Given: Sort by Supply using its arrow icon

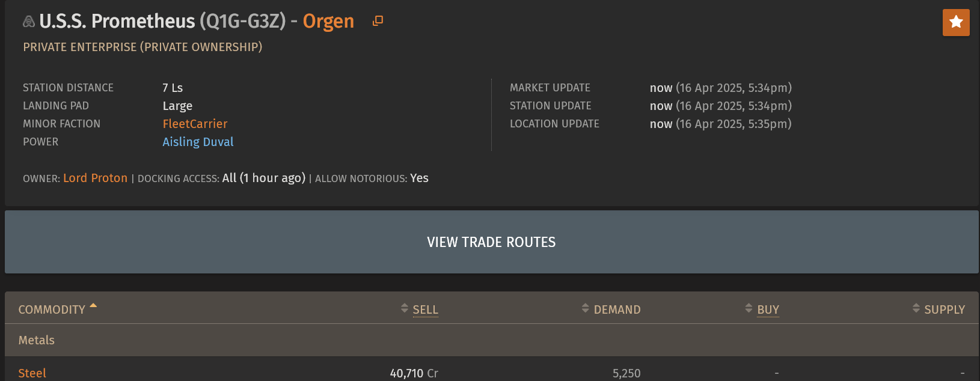Looking at the screenshot, I should tap(916, 308).
